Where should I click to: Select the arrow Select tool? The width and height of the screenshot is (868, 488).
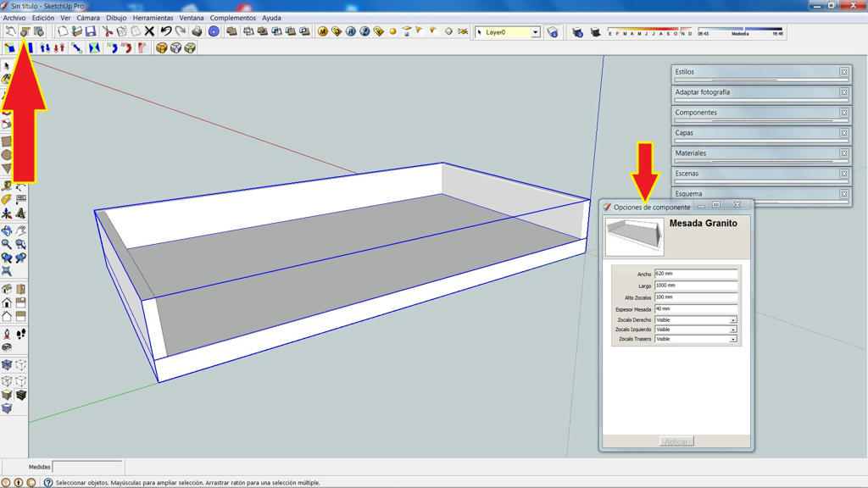pyautogui.click(x=7, y=66)
